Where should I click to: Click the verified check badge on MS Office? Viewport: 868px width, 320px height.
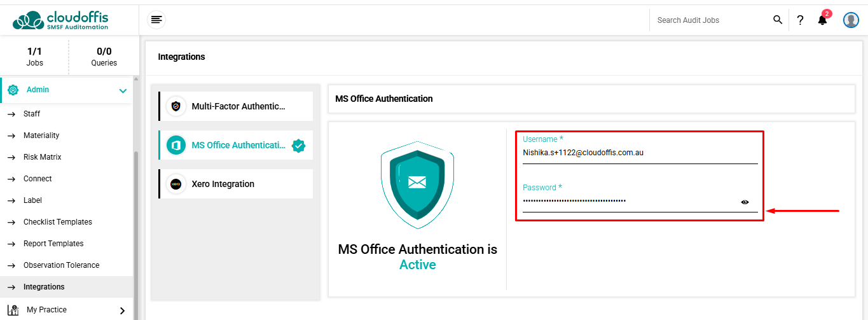point(298,146)
